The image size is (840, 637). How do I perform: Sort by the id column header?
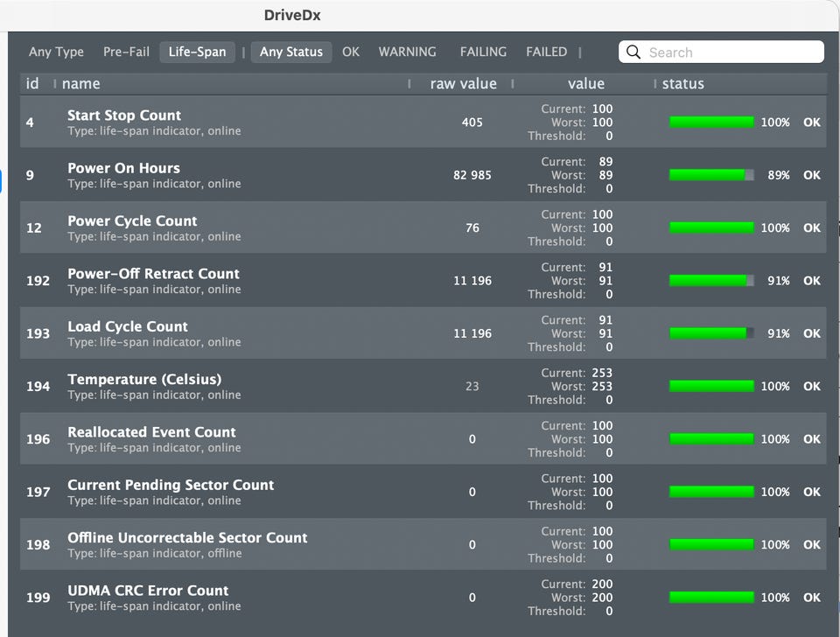pos(32,84)
